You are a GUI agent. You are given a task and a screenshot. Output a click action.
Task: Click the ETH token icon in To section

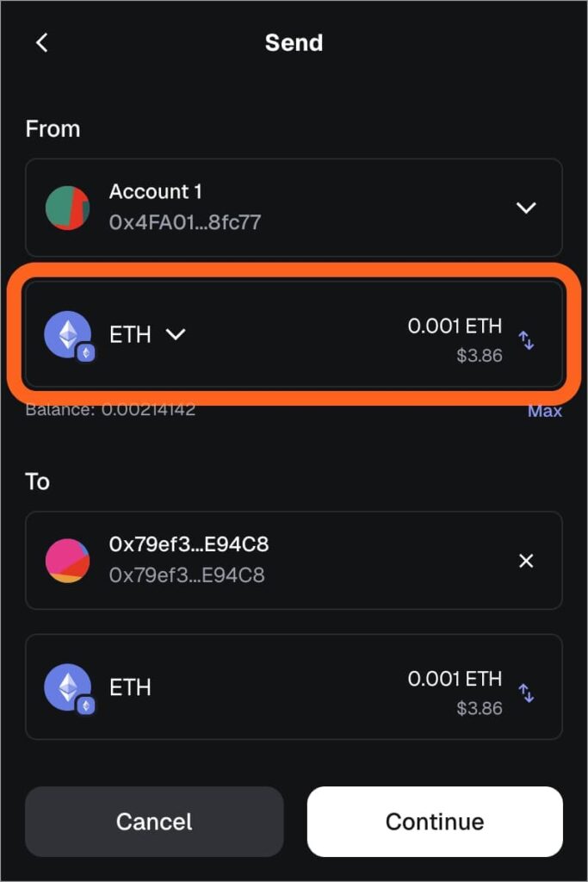click(x=66, y=687)
